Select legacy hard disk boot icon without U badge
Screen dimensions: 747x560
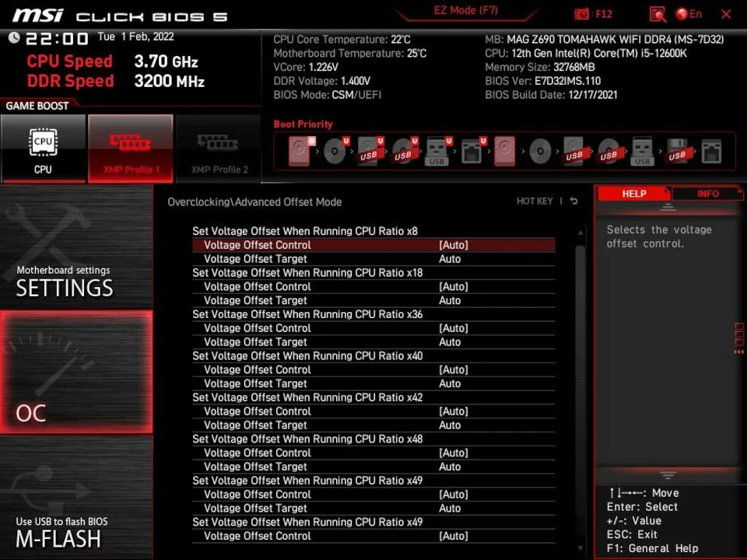[x=504, y=151]
